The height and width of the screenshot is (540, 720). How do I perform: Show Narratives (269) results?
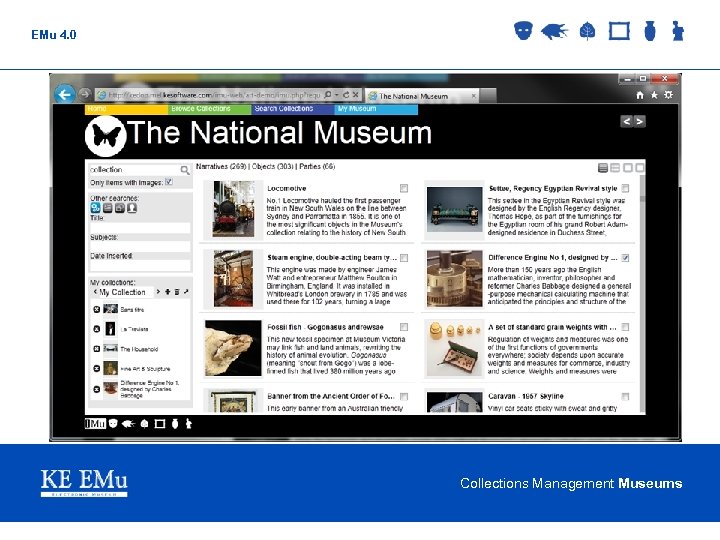[x=221, y=166]
